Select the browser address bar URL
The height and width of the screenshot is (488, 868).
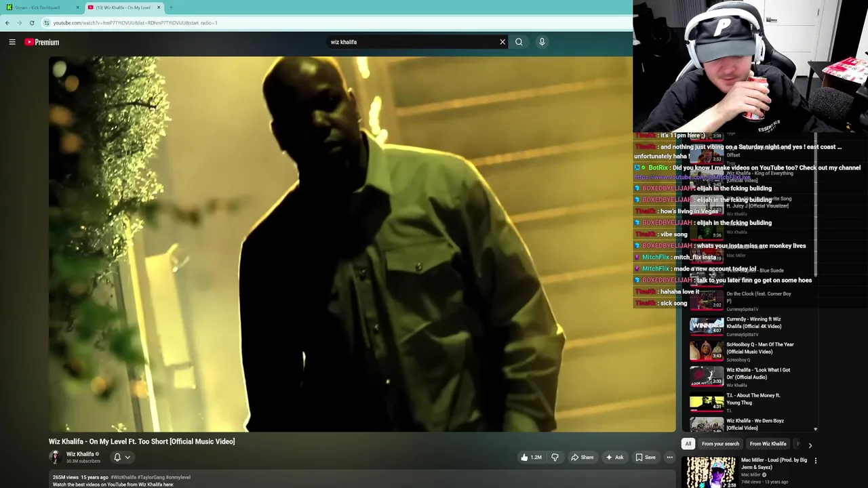(x=136, y=23)
